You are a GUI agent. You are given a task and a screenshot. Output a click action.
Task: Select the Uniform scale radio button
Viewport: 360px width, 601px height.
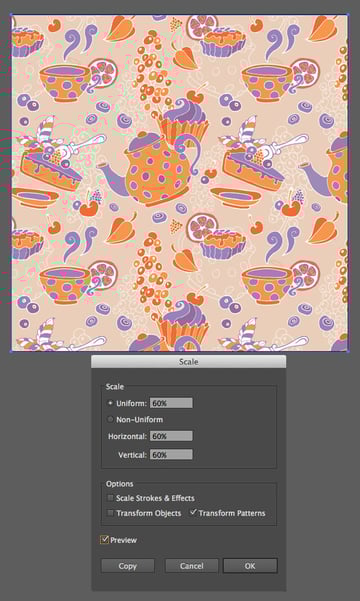110,403
